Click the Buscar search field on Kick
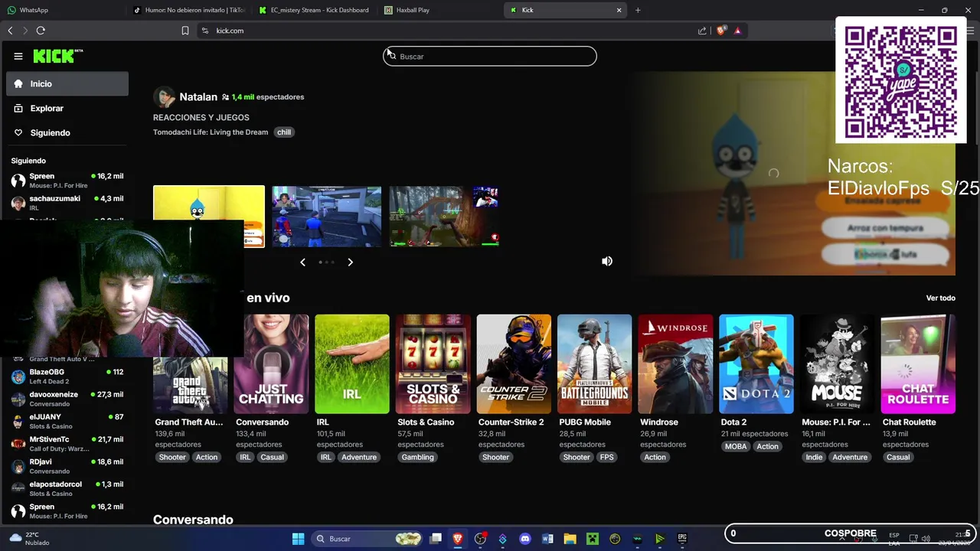Image resolution: width=980 pixels, height=551 pixels. 490,56
